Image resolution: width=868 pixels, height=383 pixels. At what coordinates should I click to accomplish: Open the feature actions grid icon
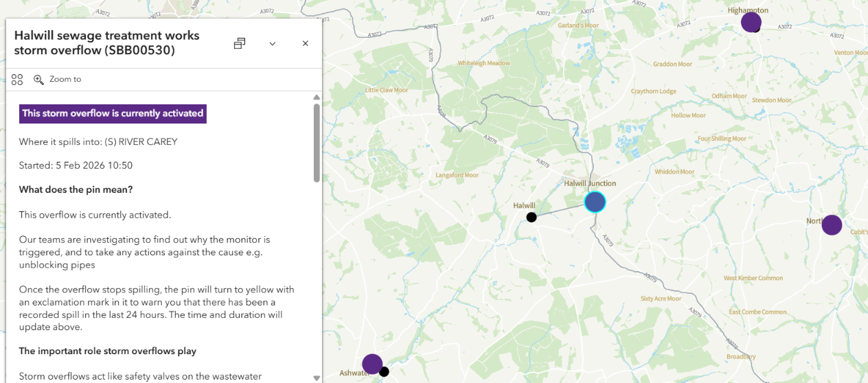[x=17, y=80]
